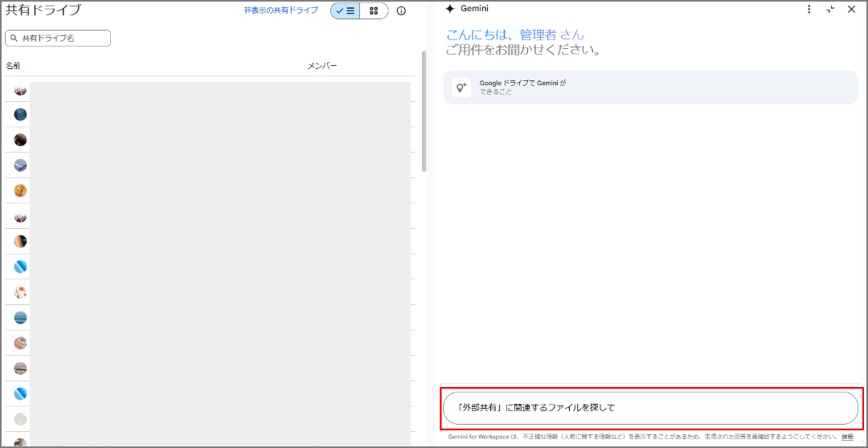
Task: Open the Google ドライブで Gemini suggestion card
Action: [x=650, y=88]
